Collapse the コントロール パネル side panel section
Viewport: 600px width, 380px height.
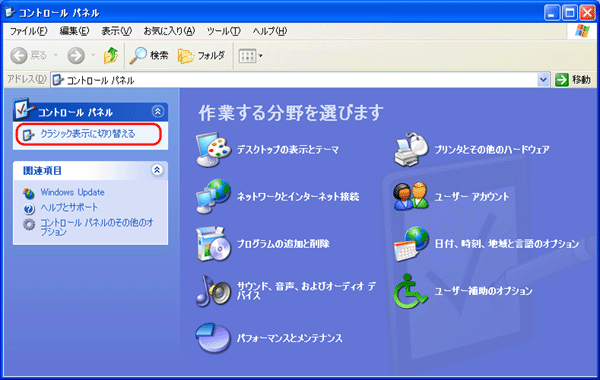[x=158, y=111]
